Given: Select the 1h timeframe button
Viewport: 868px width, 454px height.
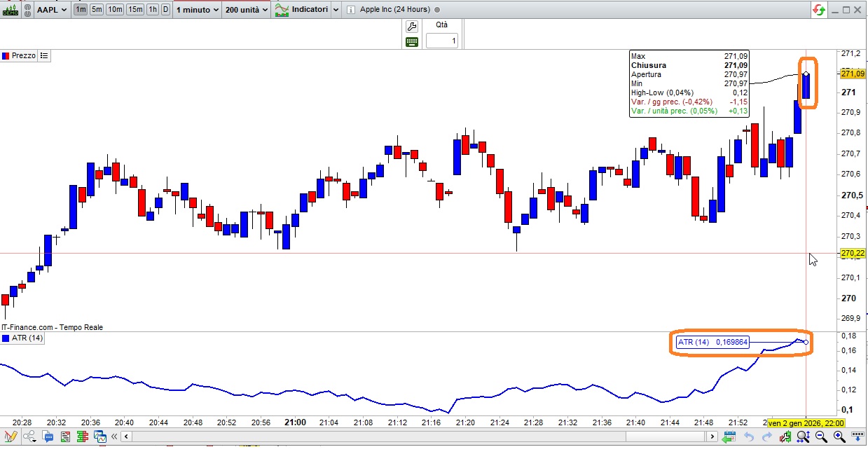Looking at the screenshot, I should 153,10.
